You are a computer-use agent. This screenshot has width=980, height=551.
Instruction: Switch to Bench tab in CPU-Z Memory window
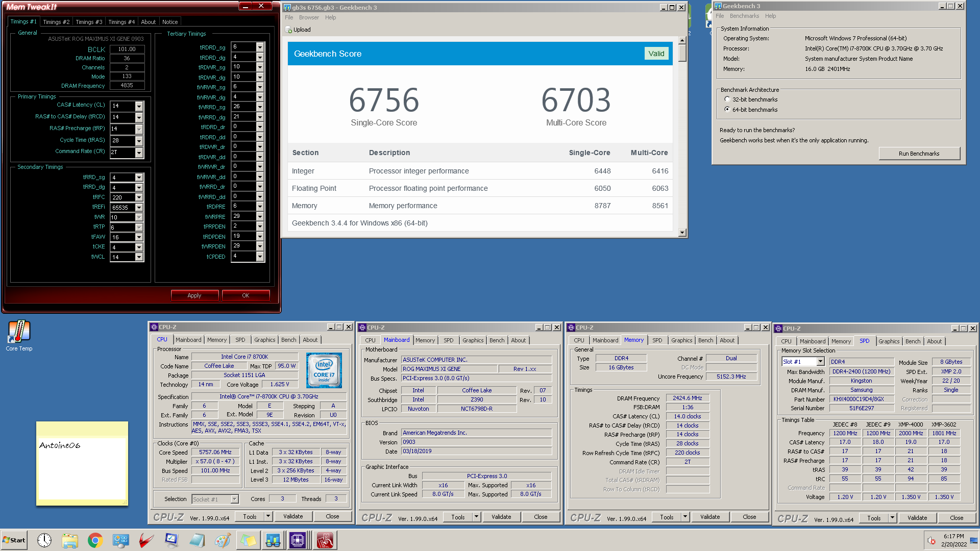[x=705, y=340]
